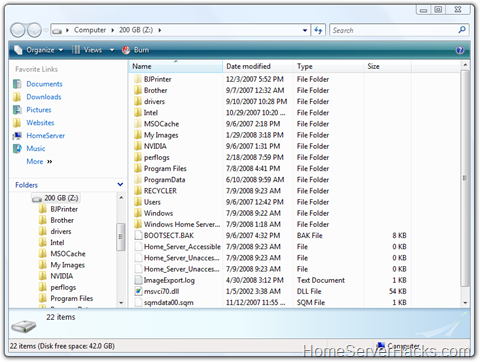Click the ProgramData folder icon in list
This screenshot has height=362, width=480.
[138, 180]
